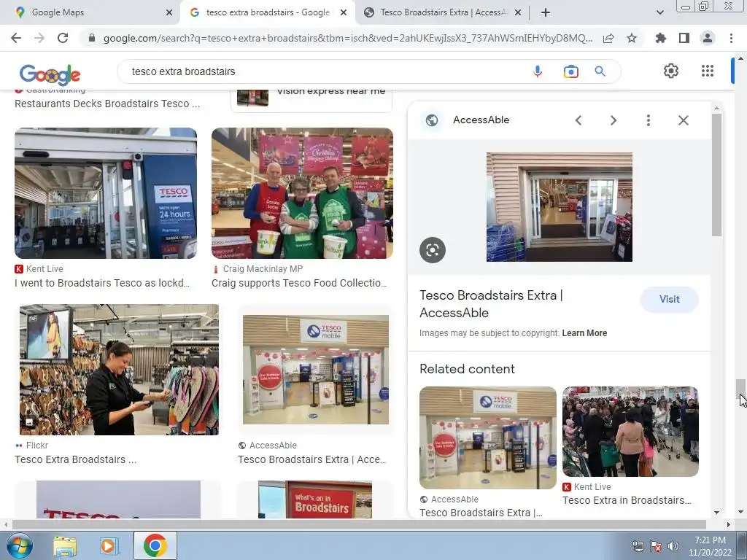Click the share page icon in address bar
Image resolution: width=747 pixels, height=560 pixels.
(x=608, y=39)
